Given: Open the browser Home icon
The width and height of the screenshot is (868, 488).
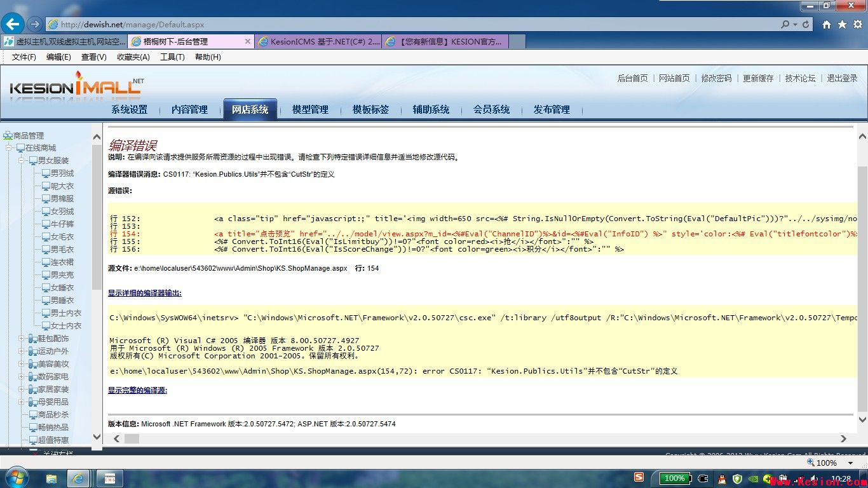Looking at the screenshot, I should [x=827, y=24].
